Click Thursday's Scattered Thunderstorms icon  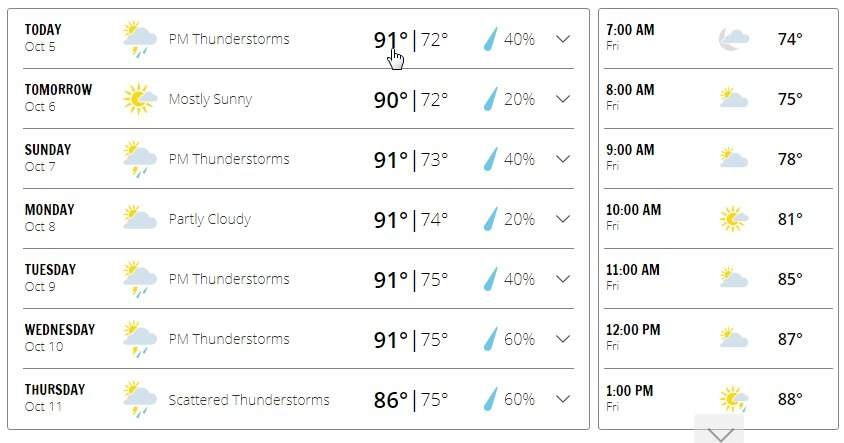click(x=139, y=399)
